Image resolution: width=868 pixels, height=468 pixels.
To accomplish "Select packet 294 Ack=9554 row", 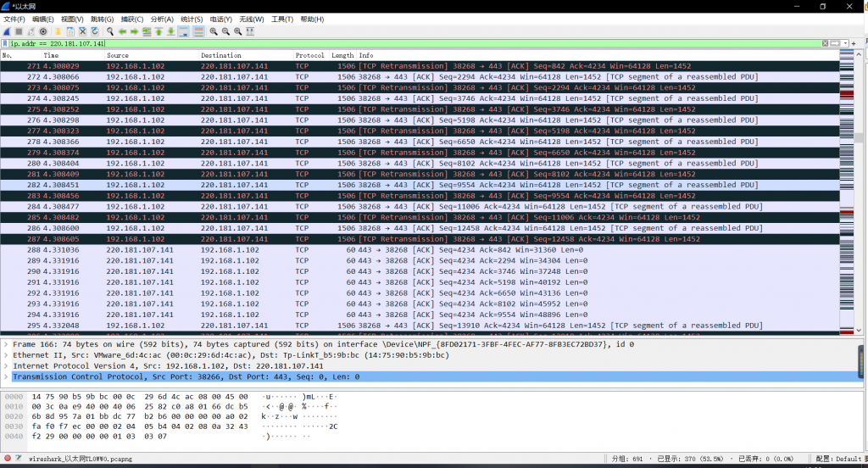I will click(x=420, y=315).
